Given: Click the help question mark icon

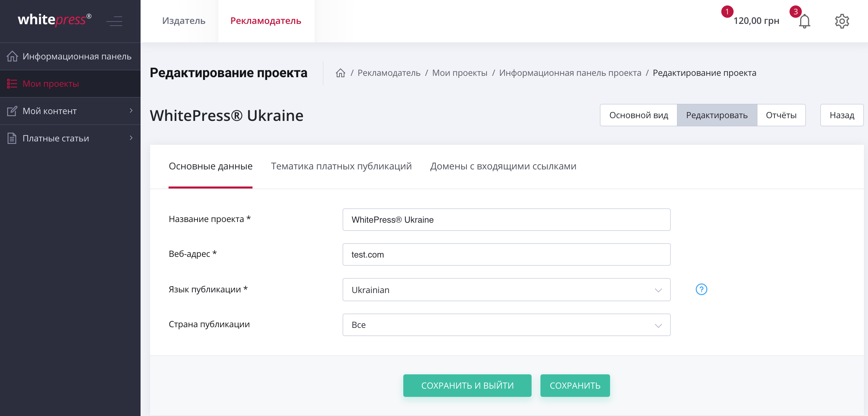Looking at the screenshot, I should (701, 290).
